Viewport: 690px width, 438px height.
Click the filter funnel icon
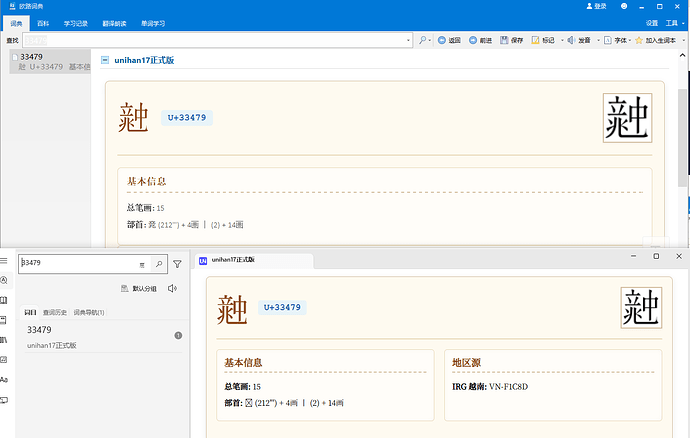click(177, 264)
